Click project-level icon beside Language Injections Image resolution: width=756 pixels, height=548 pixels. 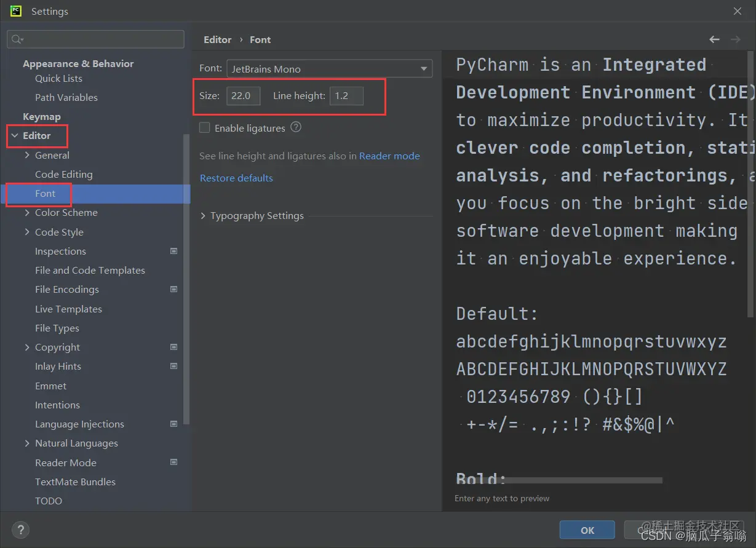click(173, 424)
